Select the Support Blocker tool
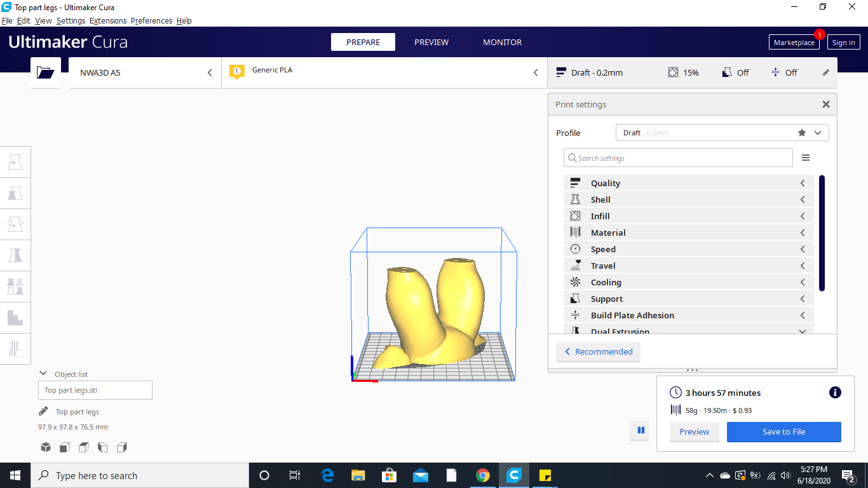 coord(15,317)
